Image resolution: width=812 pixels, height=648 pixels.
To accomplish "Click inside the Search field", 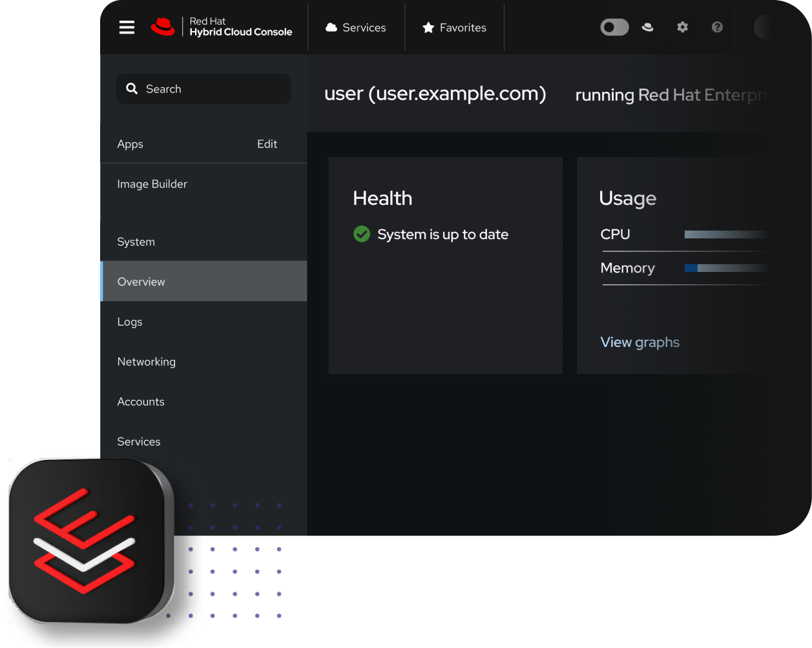I will point(203,89).
